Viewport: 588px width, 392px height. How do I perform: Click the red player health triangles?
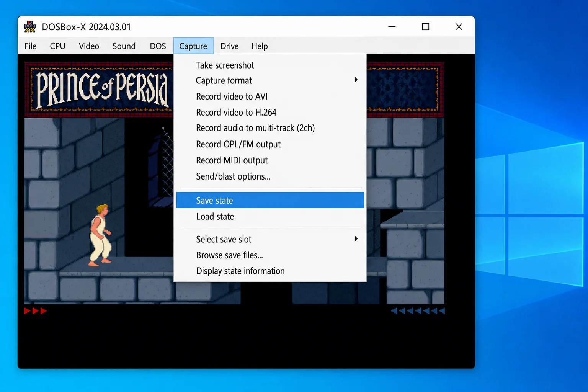[36, 311]
